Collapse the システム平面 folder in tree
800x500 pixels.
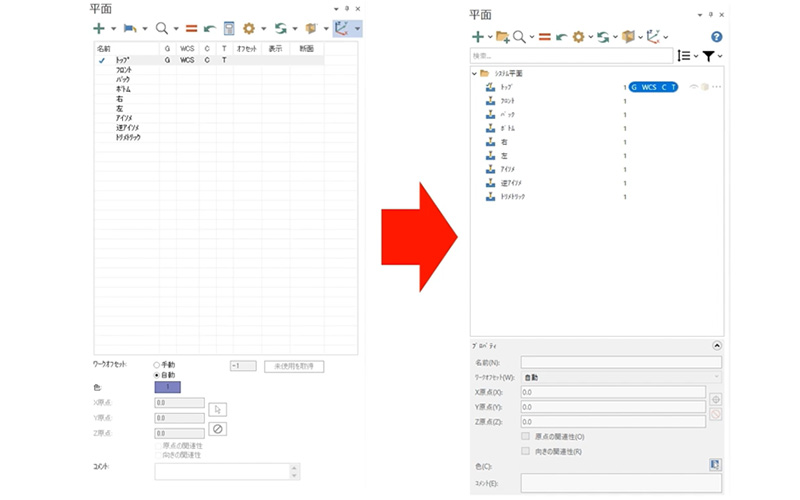coord(474,74)
